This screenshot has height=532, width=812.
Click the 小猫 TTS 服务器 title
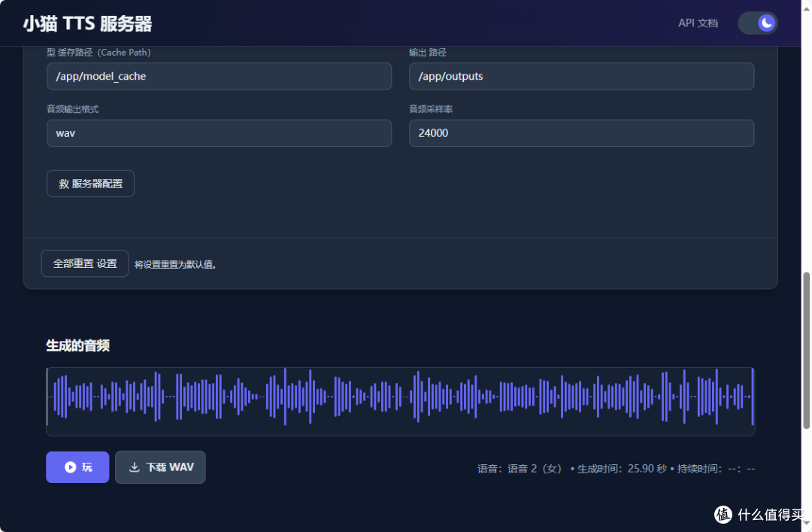tap(87, 23)
